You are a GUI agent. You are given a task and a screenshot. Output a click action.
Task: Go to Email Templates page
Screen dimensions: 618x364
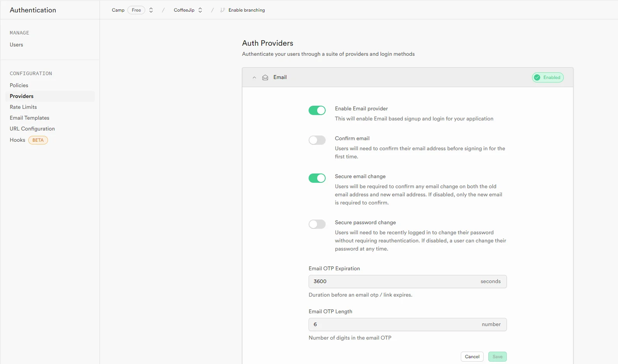point(29,118)
